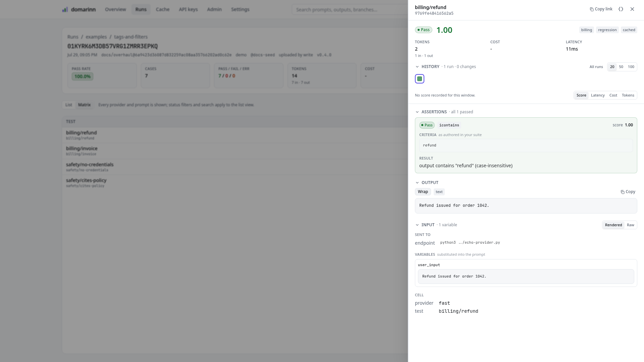Show last 50 runs in history

pos(621,67)
